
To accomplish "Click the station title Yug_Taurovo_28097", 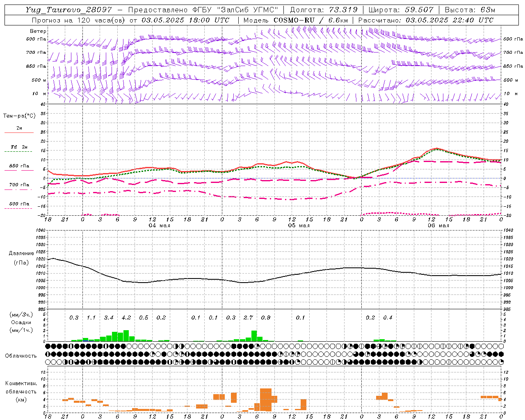I will [x=68, y=10].
